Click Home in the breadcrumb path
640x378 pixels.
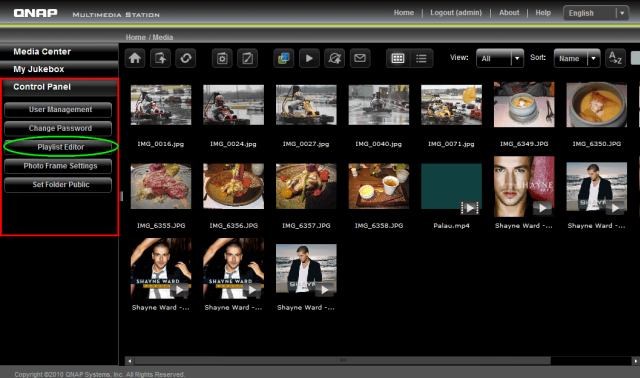point(136,37)
